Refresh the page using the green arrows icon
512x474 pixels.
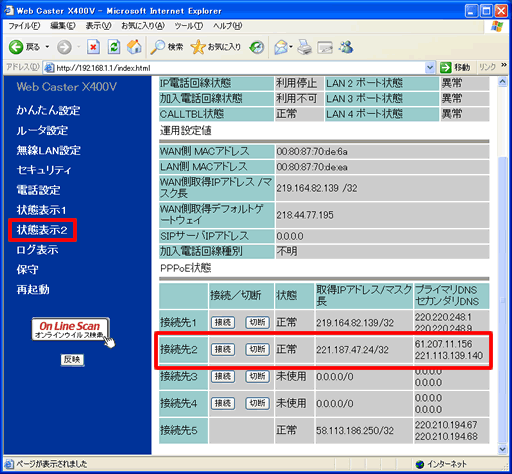114,47
